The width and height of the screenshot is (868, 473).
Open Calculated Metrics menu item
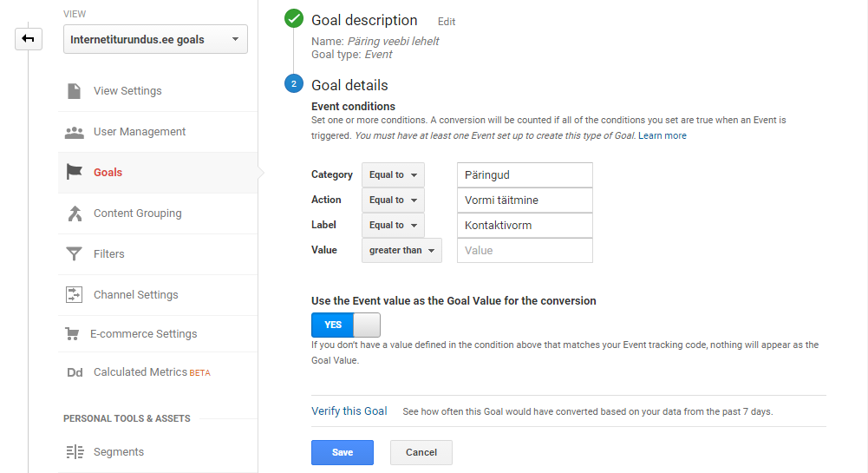[x=140, y=372]
